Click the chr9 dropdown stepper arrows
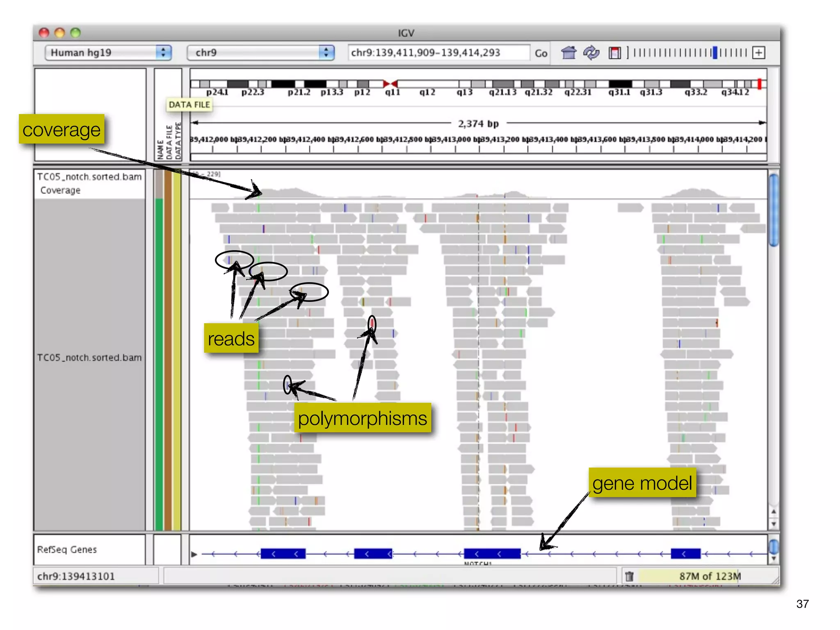Viewport: 840px width, 630px height. click(x=326, y=53)
